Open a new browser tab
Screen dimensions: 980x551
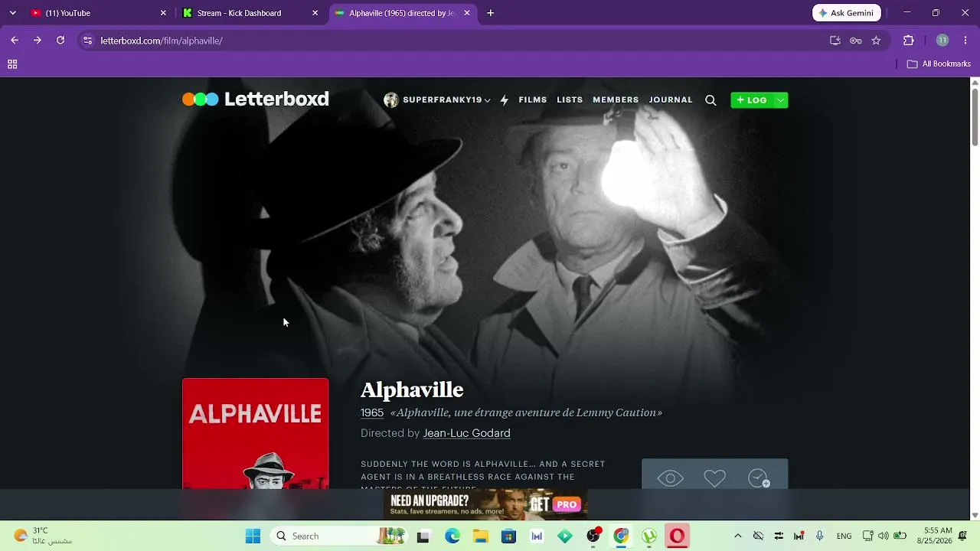coord(491,13)
